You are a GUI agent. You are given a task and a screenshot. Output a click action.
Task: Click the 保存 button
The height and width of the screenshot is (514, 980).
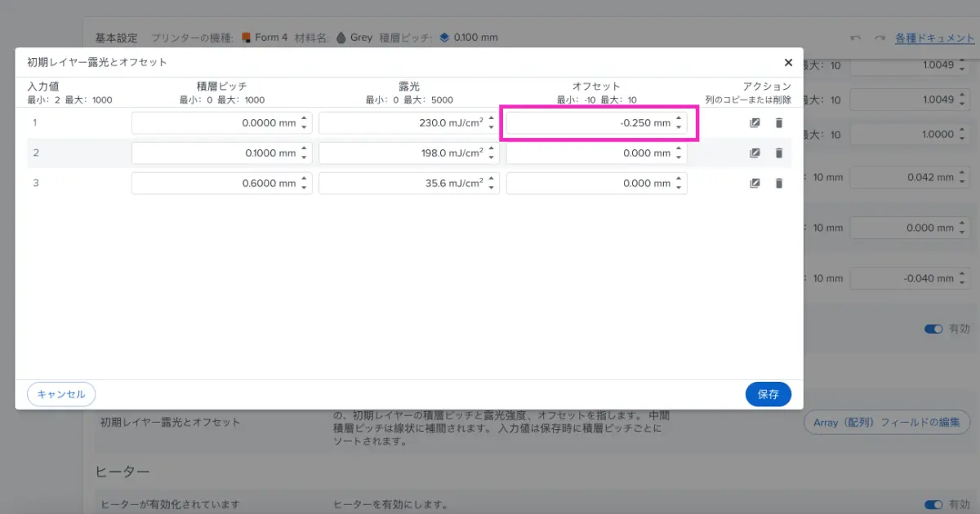pos(768,394)
